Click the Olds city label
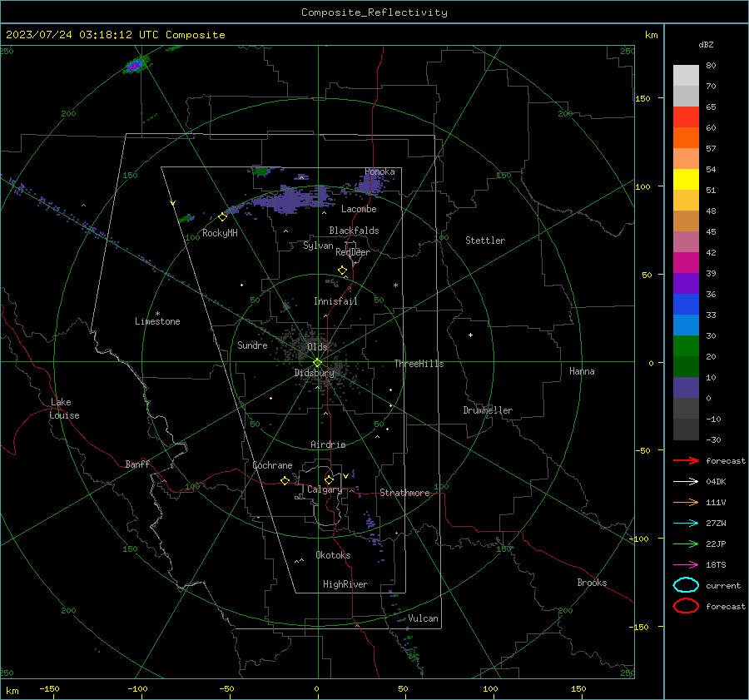Screen dimensions: 749x700 [317, 346]
